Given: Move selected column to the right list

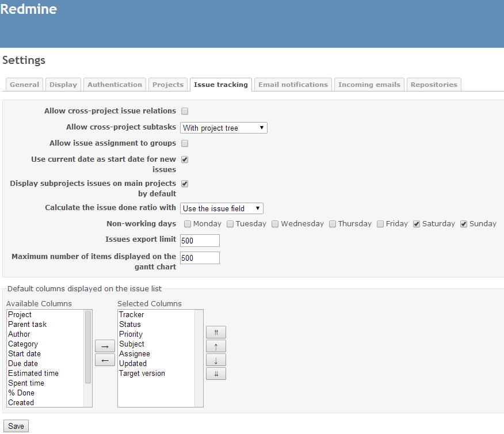Looking at the screenshot, I should (105, 347).
